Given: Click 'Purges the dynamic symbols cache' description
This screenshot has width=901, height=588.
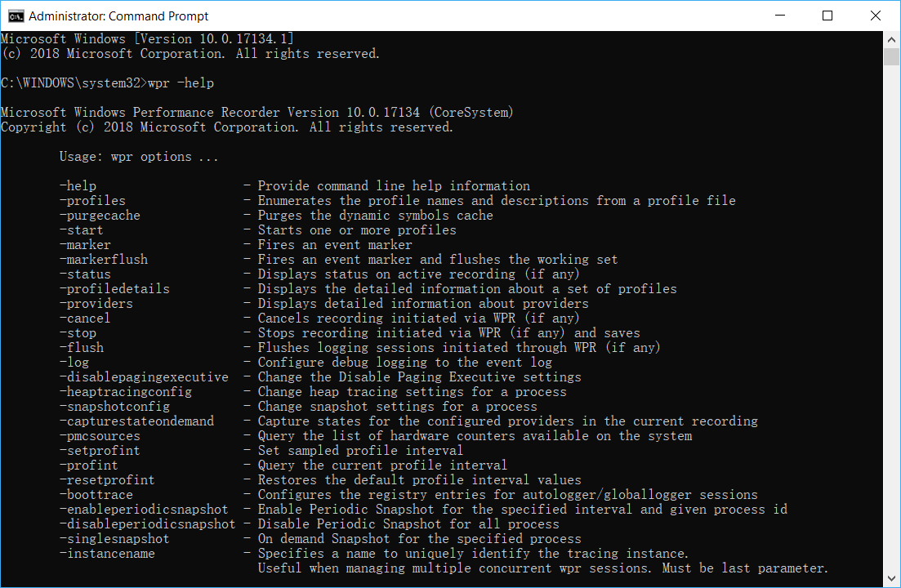Looking at the screenshot, I should 375,216.
